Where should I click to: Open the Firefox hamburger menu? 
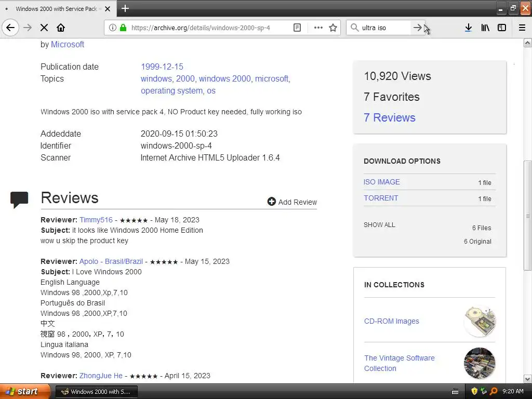522,28
